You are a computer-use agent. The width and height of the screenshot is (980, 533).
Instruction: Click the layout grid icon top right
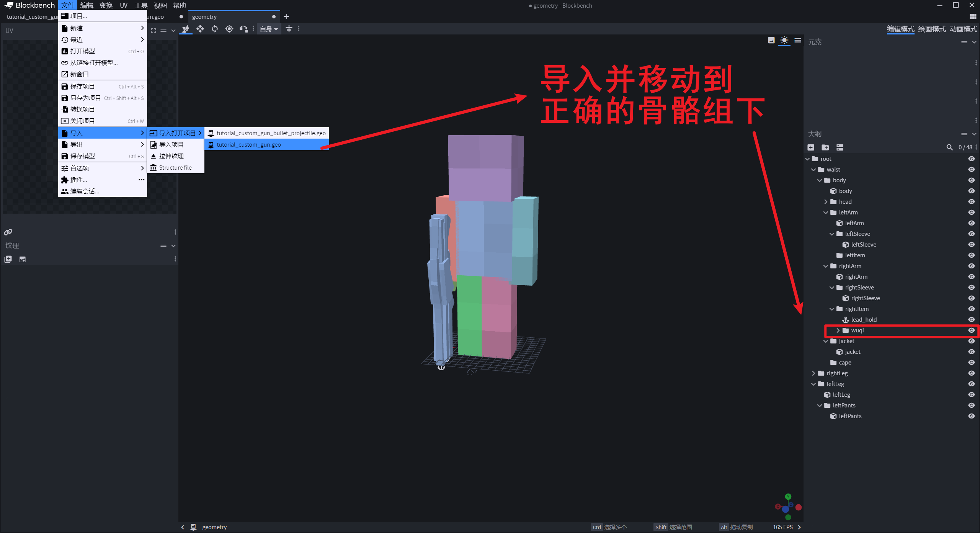[x=973, y=16]
